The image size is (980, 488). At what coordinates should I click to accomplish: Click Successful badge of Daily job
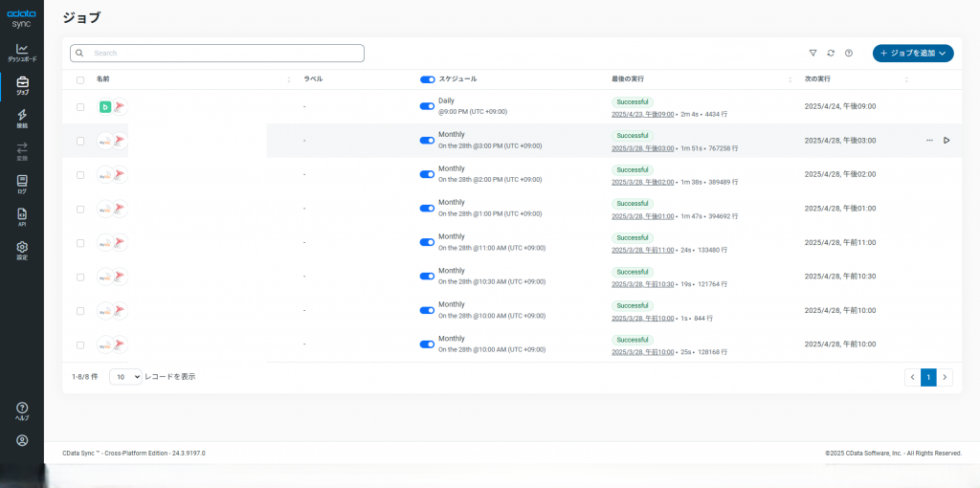[x=633, y=101]
